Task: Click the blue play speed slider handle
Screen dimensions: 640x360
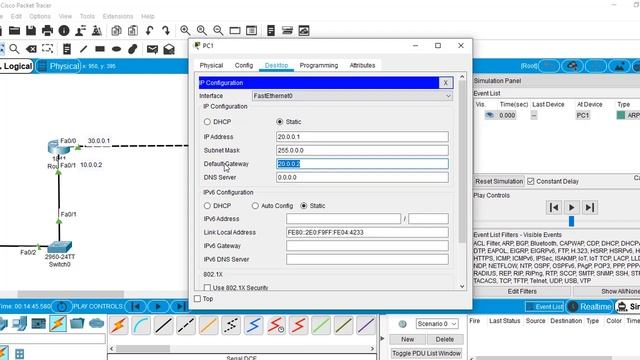Action: tap(571, 221)
